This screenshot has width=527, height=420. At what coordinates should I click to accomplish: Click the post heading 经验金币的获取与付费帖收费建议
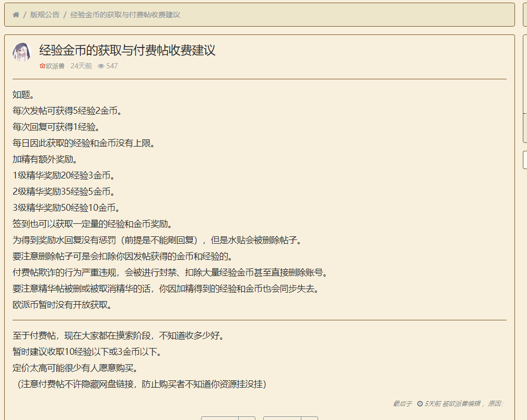pyautogui.click(x=127, y=51)
